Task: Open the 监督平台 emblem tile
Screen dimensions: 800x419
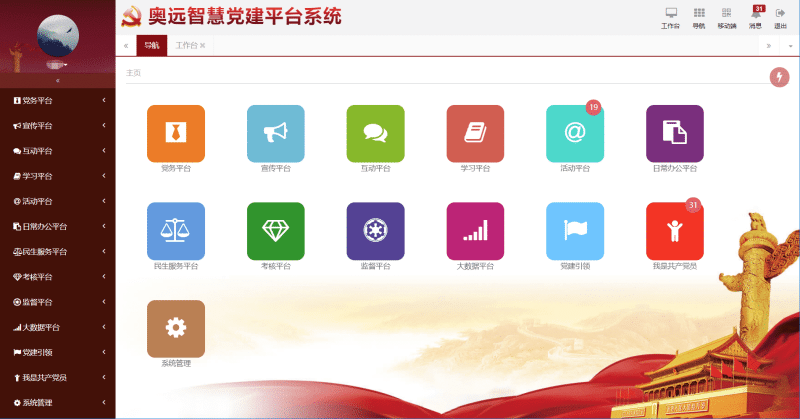Action: coord(376,231)
